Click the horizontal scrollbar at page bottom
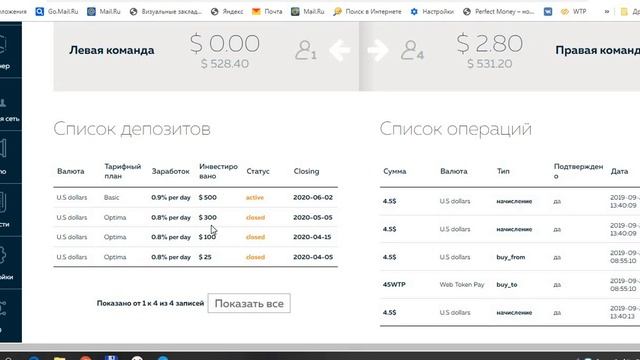 [x=320, y=347]
